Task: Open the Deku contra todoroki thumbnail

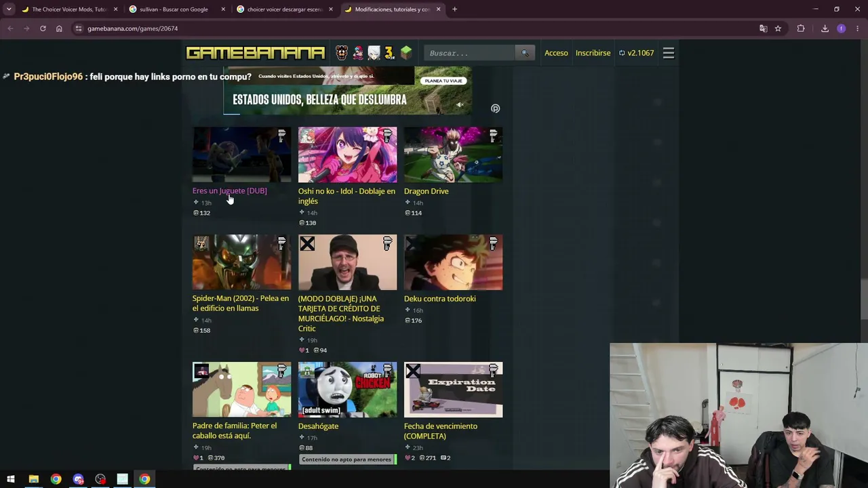Action: 453,262
